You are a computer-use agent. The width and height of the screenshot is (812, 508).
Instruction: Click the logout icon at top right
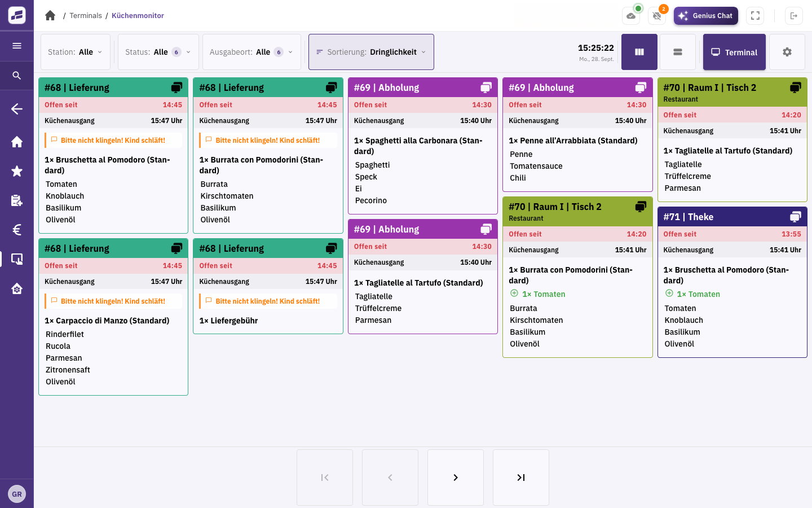tap(794, 16)
